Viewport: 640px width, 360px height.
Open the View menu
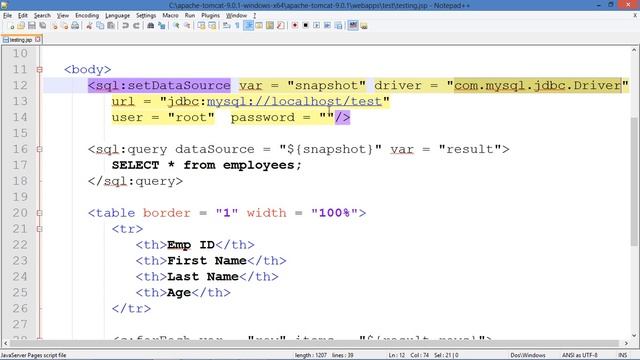pos(62,16)
